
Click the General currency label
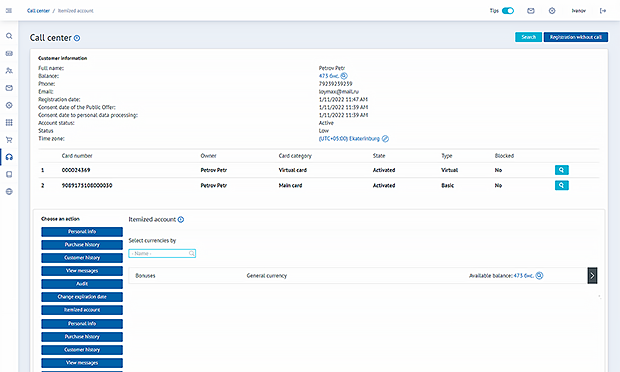(x=267, y=276)
